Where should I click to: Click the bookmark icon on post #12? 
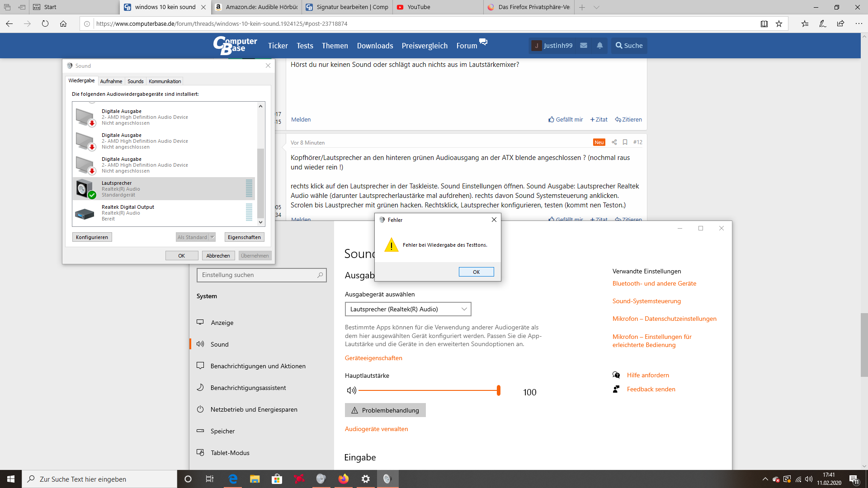pyautogui.click(x=625, y=142)
